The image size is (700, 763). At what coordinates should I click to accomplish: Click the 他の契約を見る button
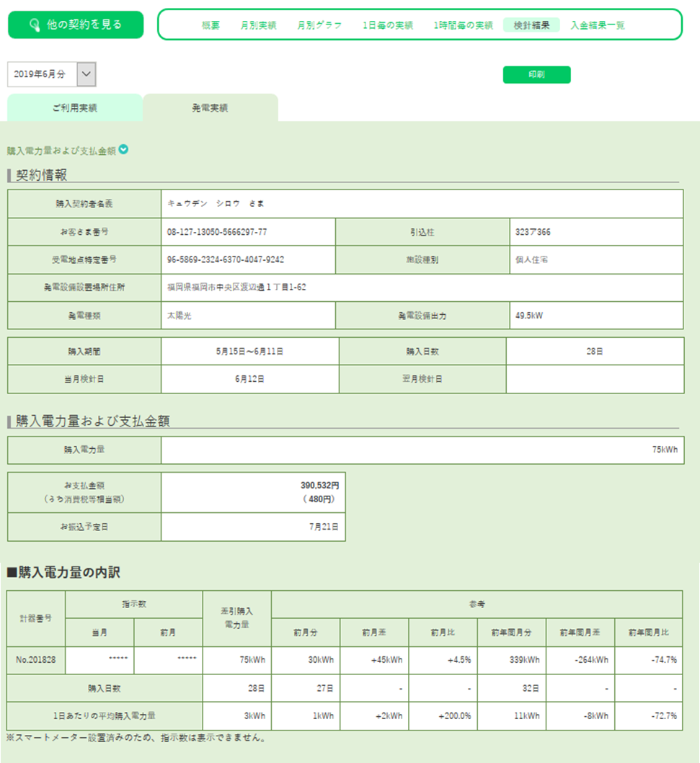point(76,24)
